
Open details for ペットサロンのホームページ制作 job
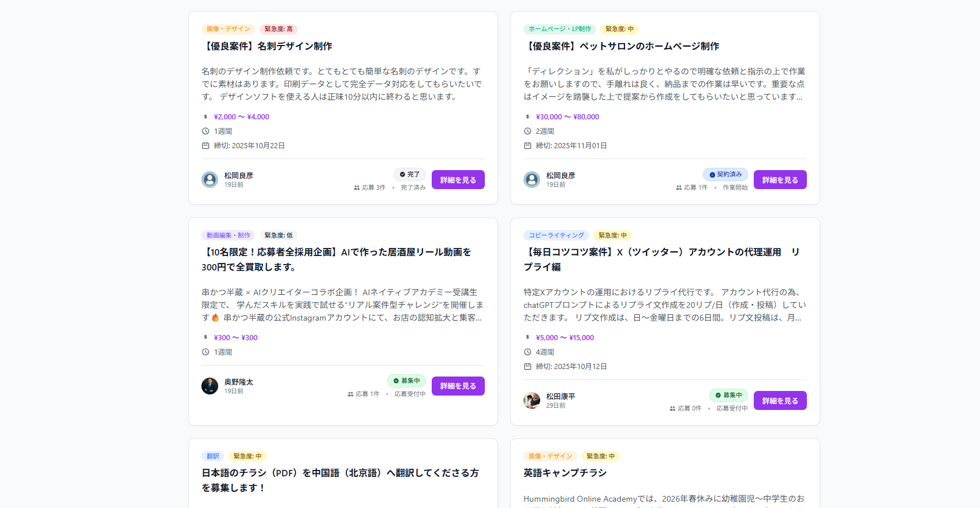(780, 180)
